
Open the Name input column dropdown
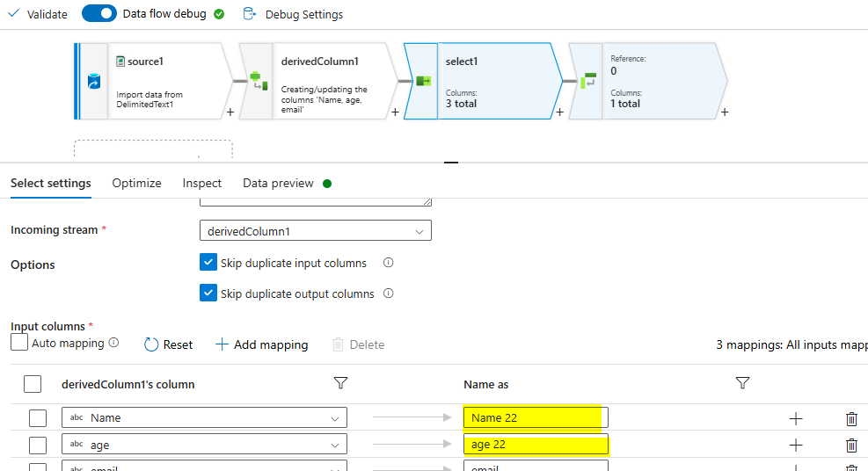click(x=204, y=418)
